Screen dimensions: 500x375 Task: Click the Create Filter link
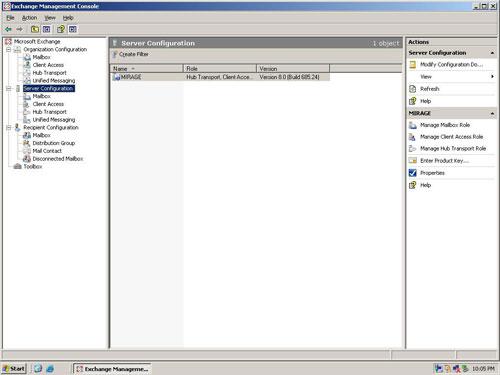(134, 54)
